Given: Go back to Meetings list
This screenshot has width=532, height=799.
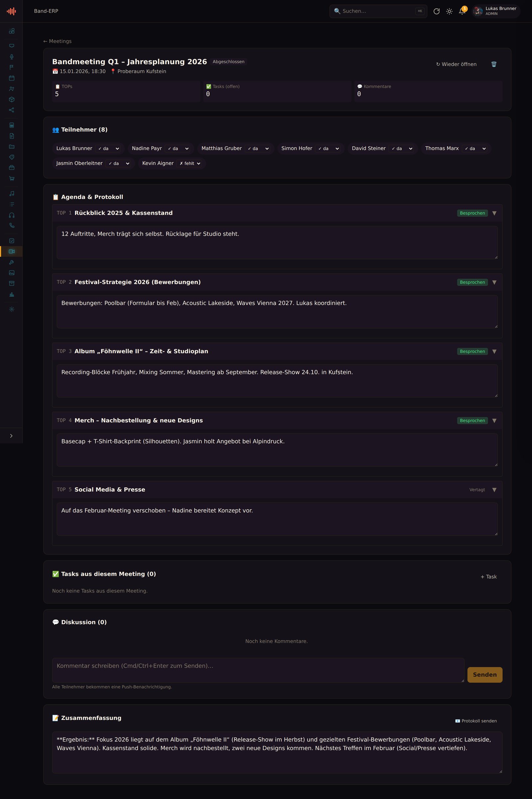Looking at the screenshot, I should [57, 41].
